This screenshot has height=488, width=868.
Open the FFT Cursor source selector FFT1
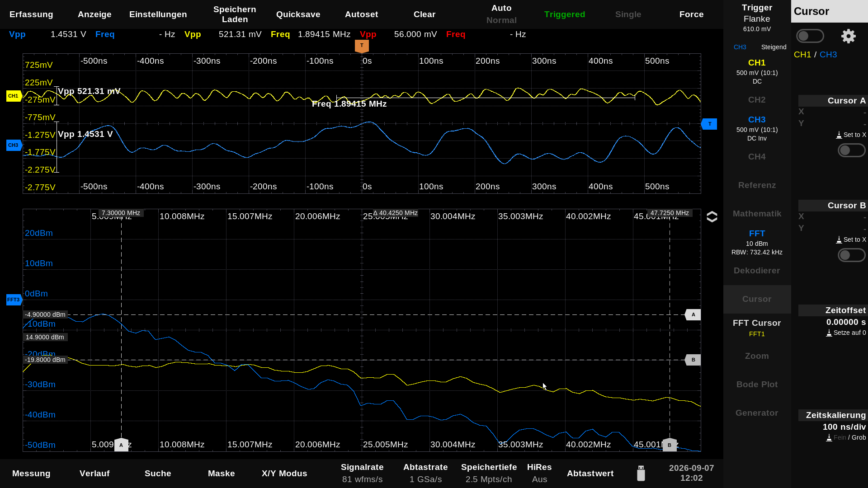click(757, 334)
